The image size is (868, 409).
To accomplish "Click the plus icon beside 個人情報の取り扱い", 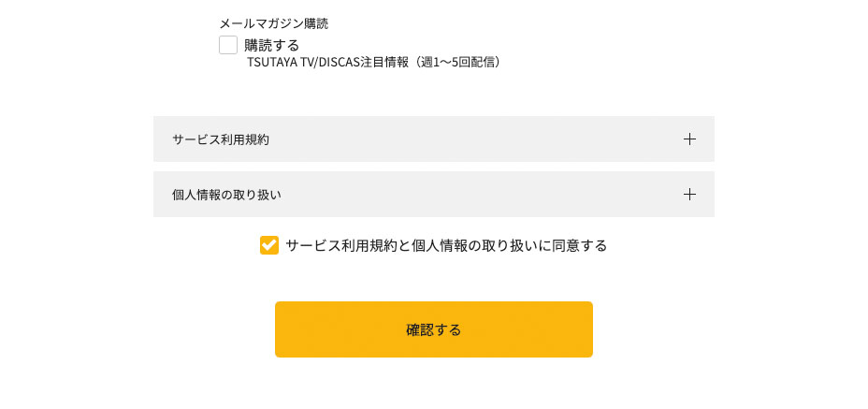I will click(x=689, y=195).
